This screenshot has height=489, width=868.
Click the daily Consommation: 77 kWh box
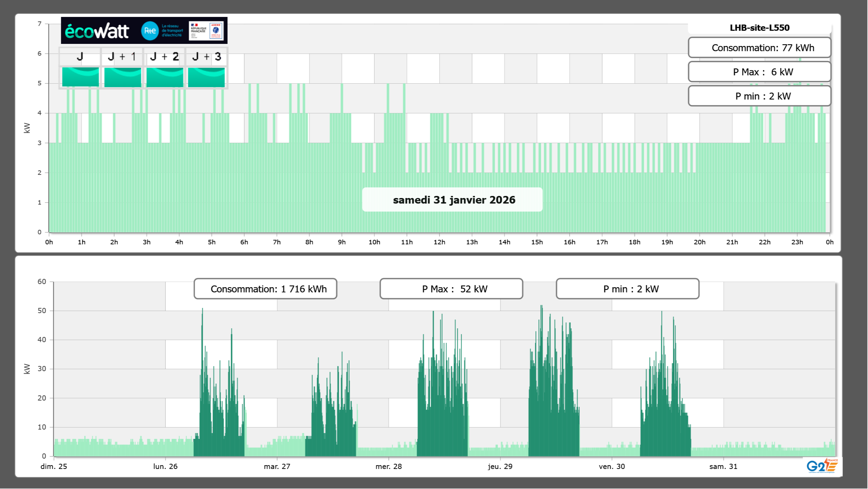tap(759, 48)
